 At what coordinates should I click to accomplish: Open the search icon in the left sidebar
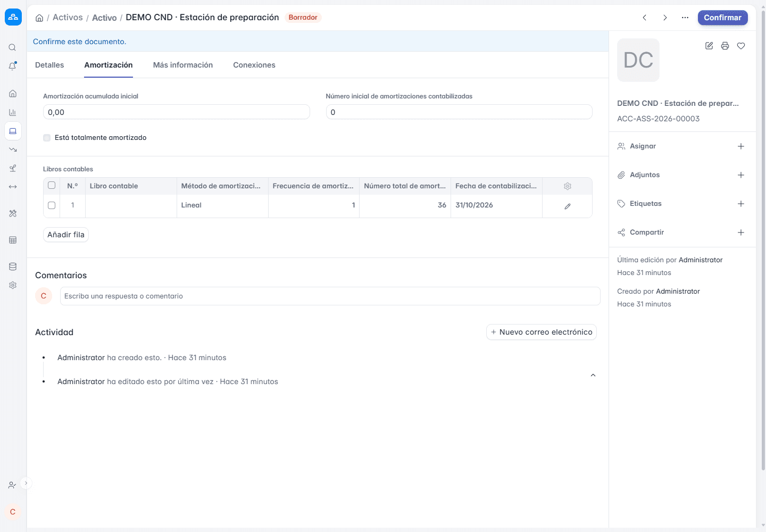(x=12, y=47)
